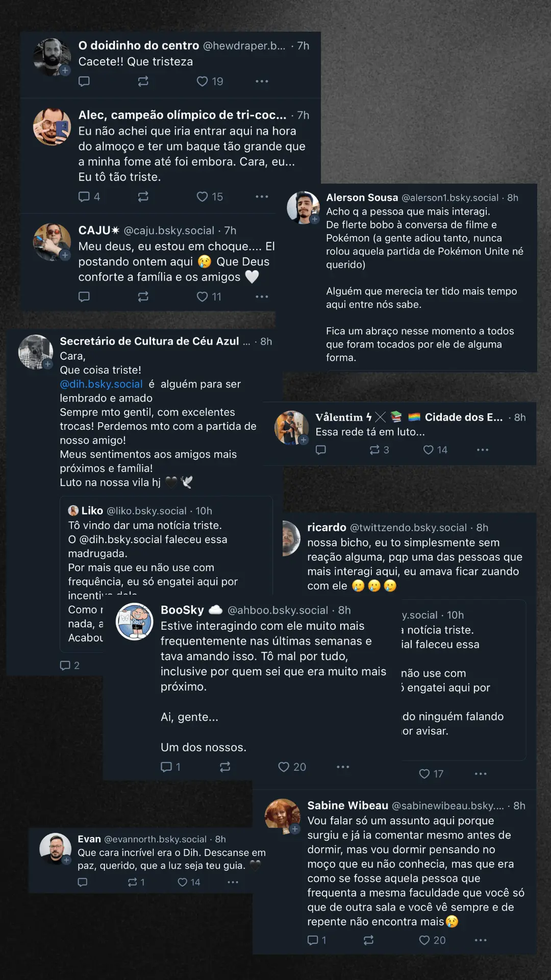551x980 pixels.
Task: Like BooSky's post with 20 likes
Action: point(292,767)
